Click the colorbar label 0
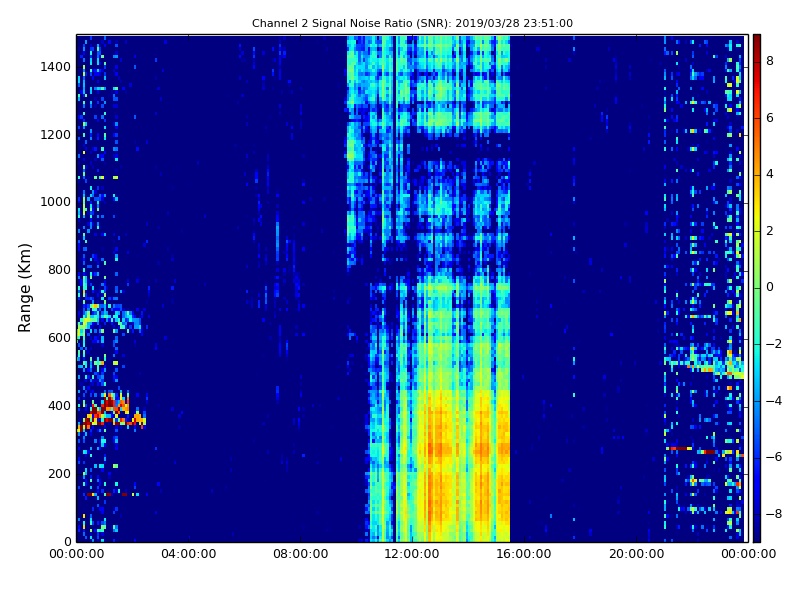The width and height of the screenshot is (800, 600). [x=770, y=287]
